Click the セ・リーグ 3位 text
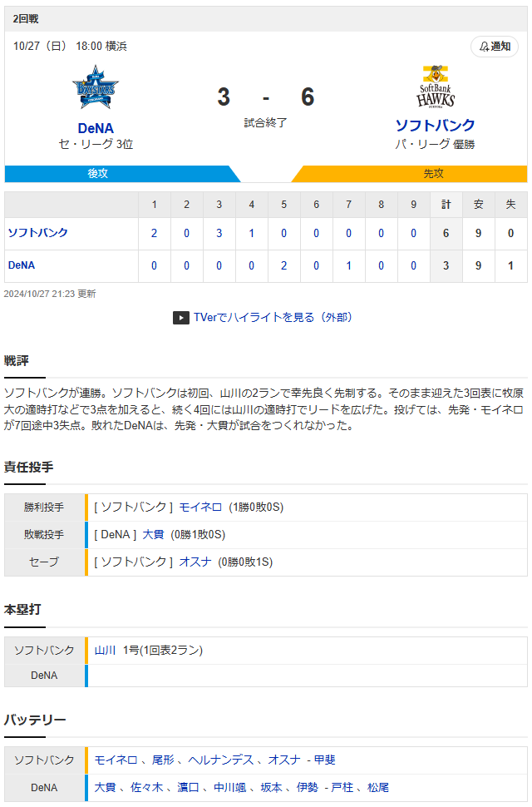Screen dimensions: 532x807 (96, 144)
